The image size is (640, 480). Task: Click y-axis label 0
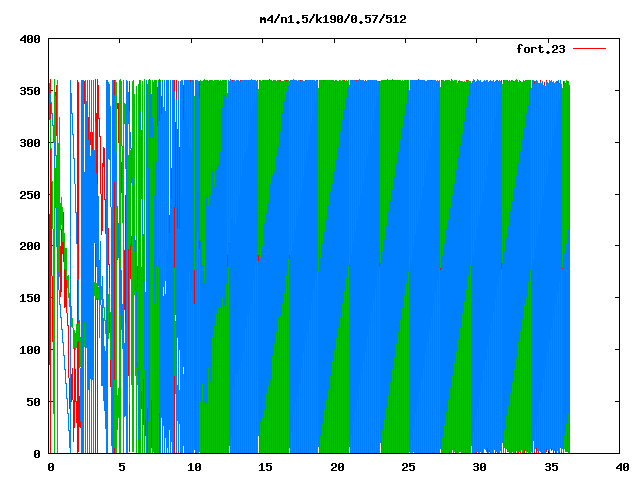tap(37, 453)
